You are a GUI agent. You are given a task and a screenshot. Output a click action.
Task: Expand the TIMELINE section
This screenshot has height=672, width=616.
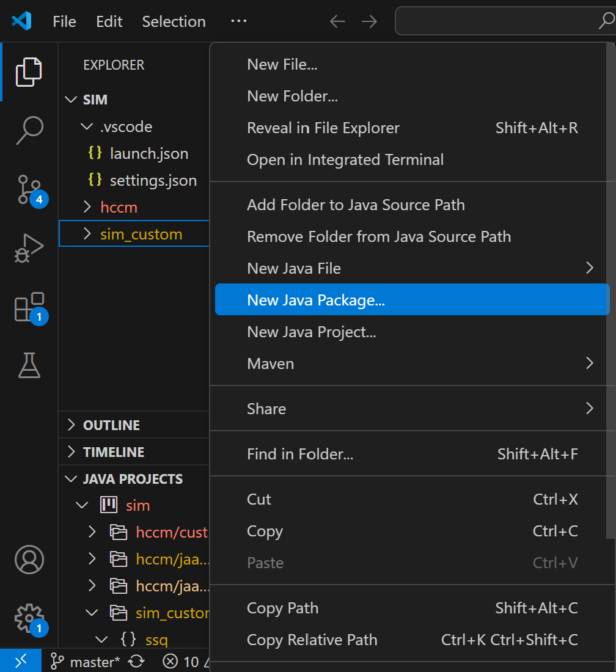(x=114, y=452)
